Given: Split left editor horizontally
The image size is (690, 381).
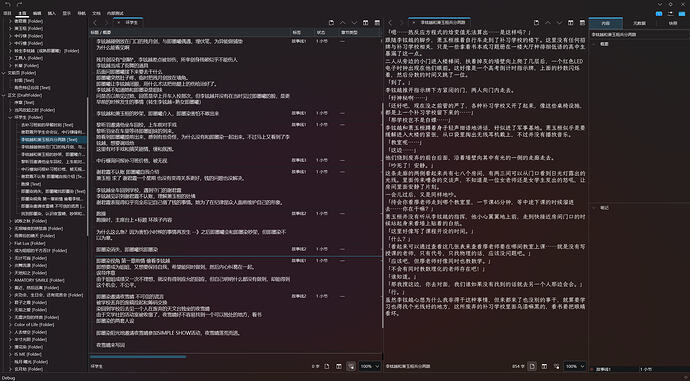Looking at the screenshot, I should (x=377, y=22).
